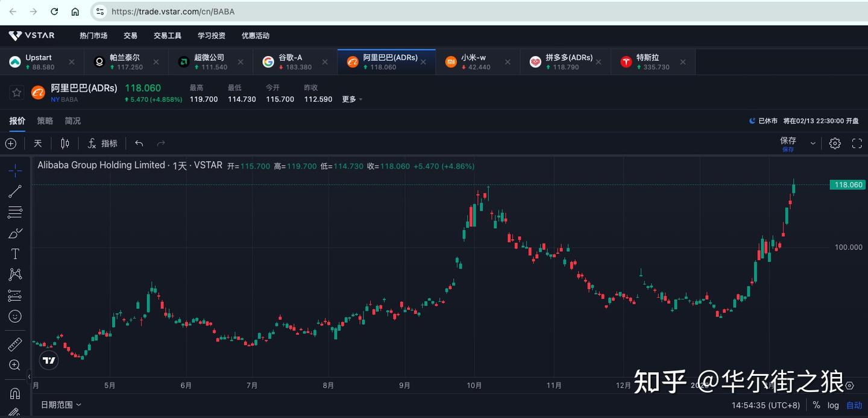
Task: Open the Fibonacci retracement tool
Action: pyautogui.click(x=15, y=212)
